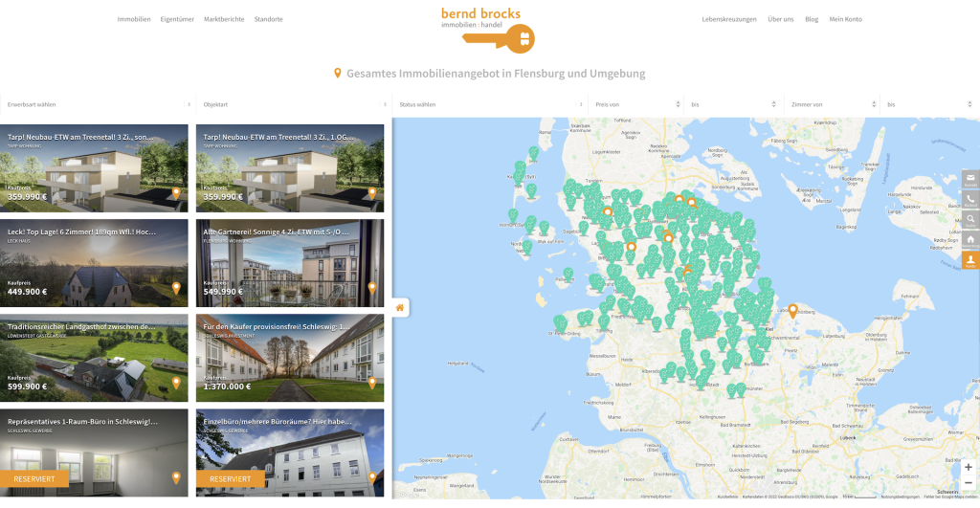980x508 pixels.
Task: Open the Suche magnifier icon
Action: coord(970,220)
